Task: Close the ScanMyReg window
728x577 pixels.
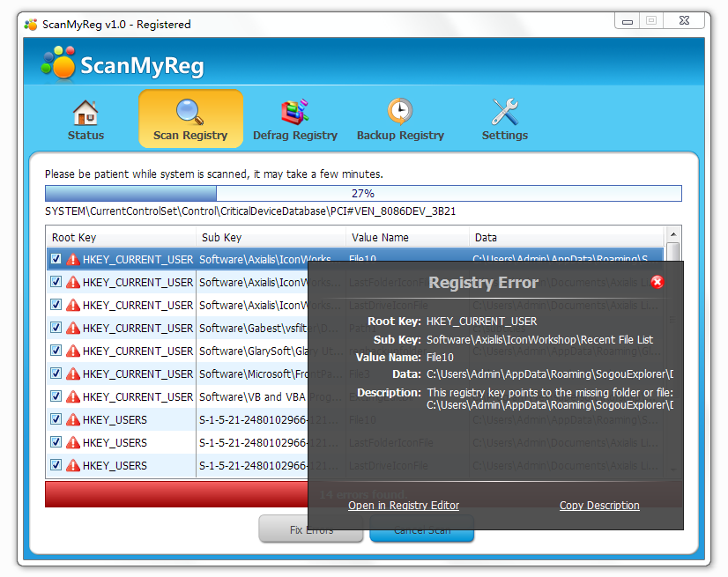Action: click(x=684, y=21)
